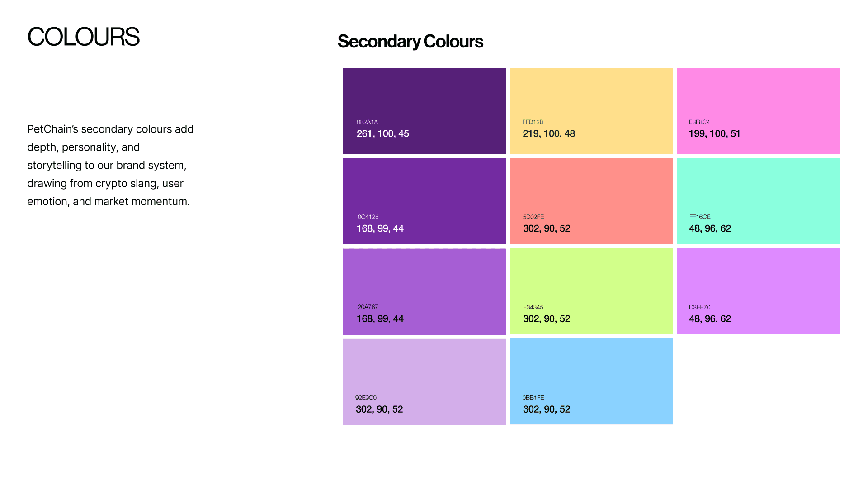Select the pale lavender 92E9C0 swatch
Image resolution: width=868 pixels, height=489 pixels.
pyautogui.click(x=424, y=381)
